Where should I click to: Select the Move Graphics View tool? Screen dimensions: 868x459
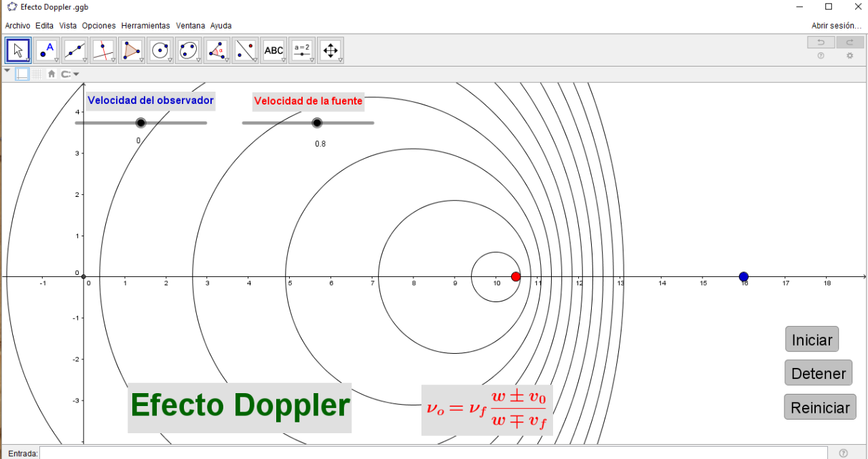331,50
